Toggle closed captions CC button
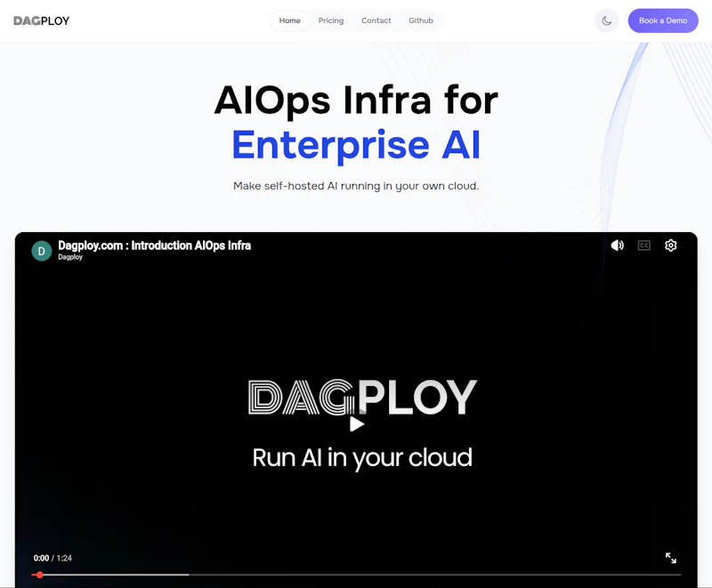 643,246
